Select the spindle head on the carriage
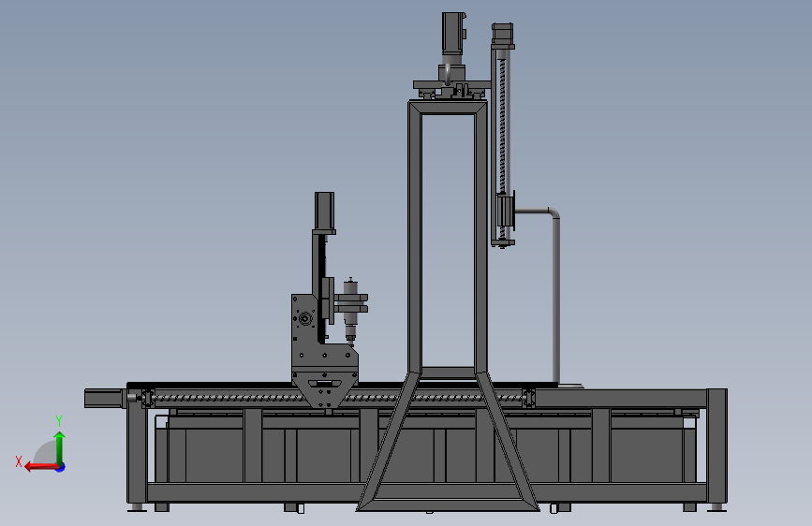Screen dimensions: 812x526 (x=350, y=313)
